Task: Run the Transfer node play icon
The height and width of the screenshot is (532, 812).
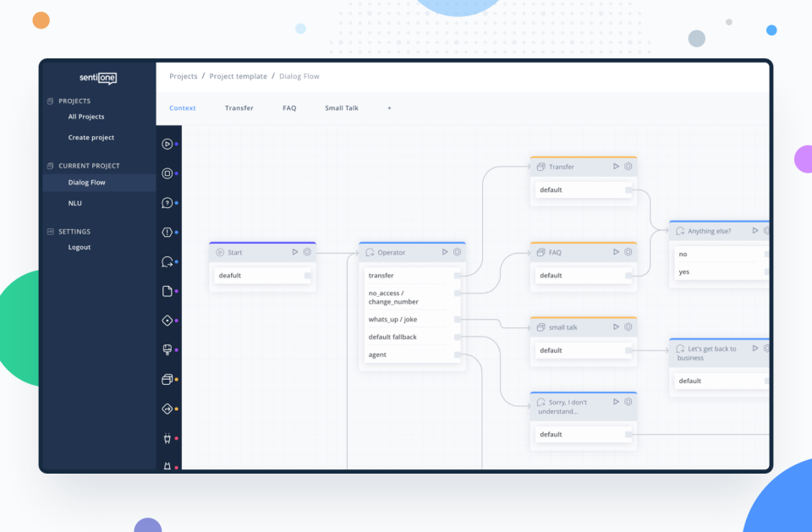Action: pos(616,167)
